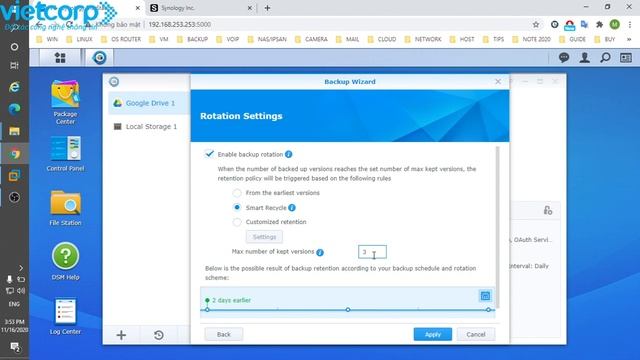Open DSM user options person icon
This screenshot has height=360, width=640.
point(584,58)
